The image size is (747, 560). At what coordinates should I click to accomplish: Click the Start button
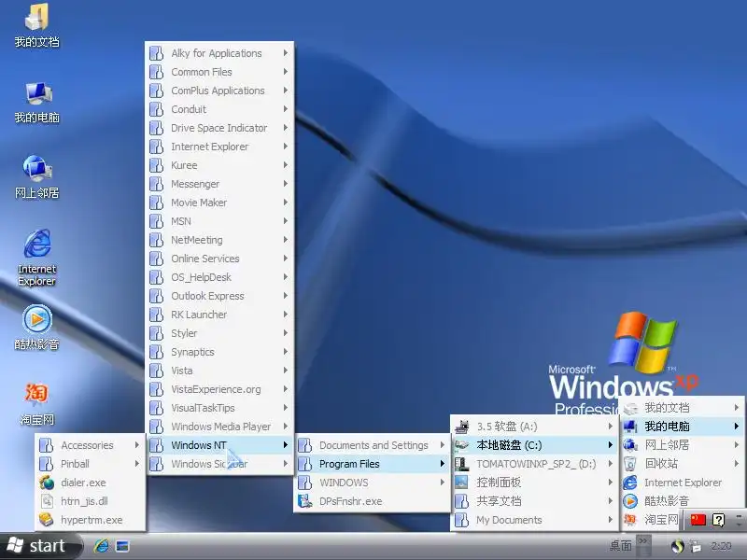[40, 546]
